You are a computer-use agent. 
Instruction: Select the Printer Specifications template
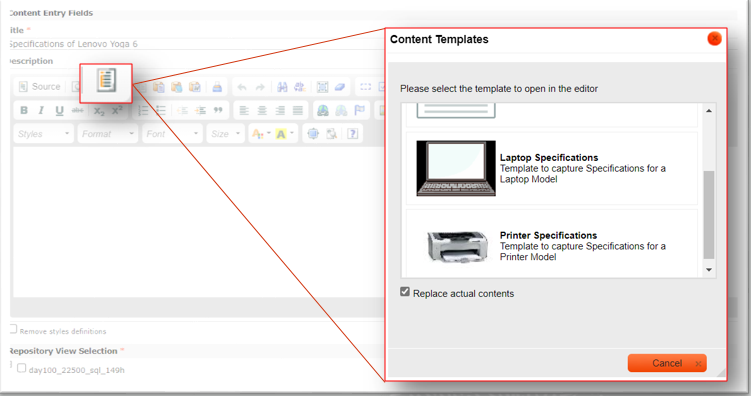pos(552,243)
